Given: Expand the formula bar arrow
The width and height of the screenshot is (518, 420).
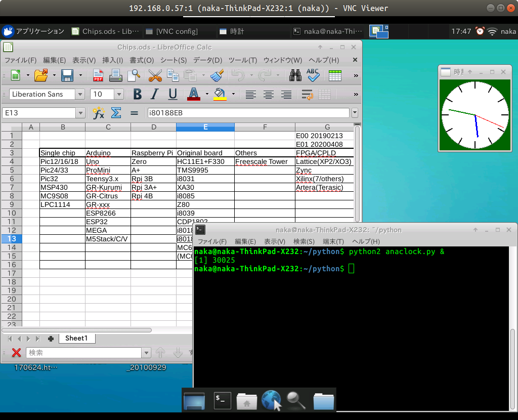Looking at the screenshot, I should [x=355, y=113].
